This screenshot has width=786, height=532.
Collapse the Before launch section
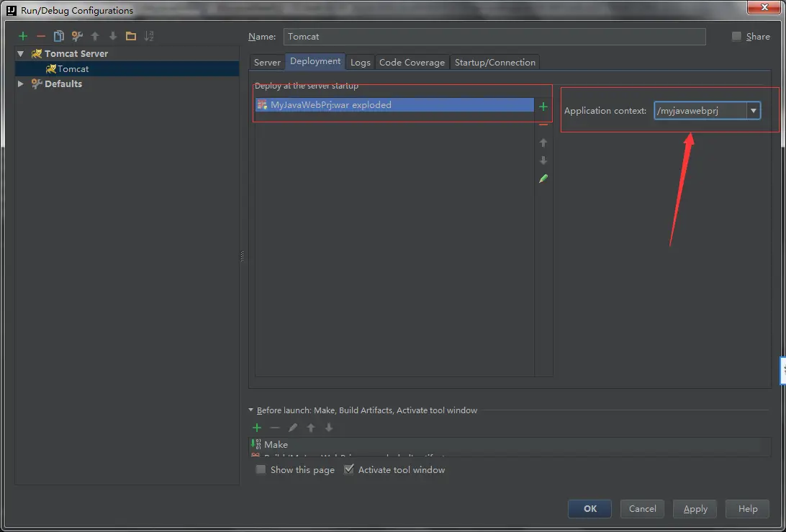251,410
